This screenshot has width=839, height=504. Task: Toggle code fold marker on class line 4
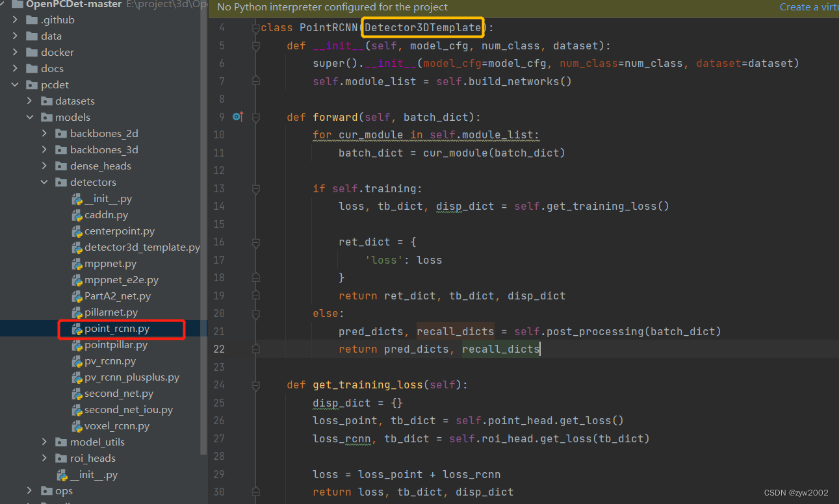point(255,28)
